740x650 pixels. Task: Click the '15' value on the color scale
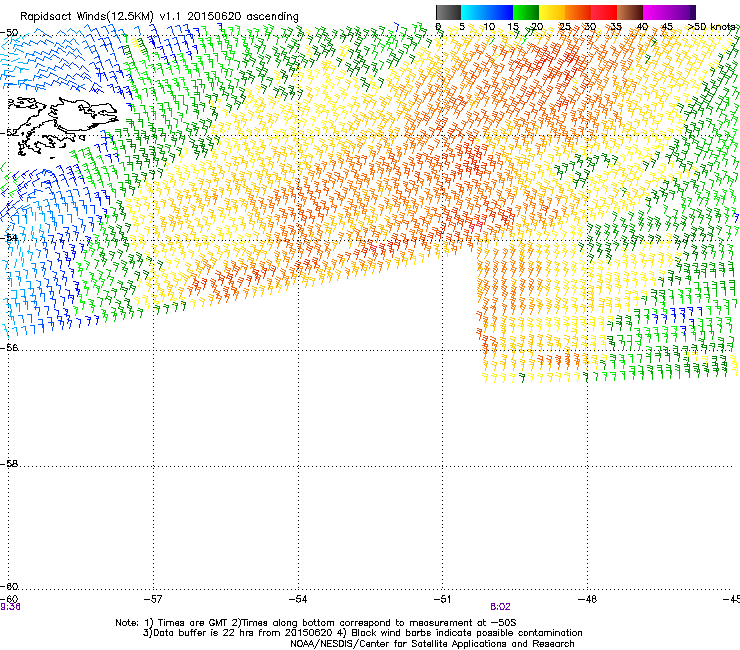coord(513,26)
